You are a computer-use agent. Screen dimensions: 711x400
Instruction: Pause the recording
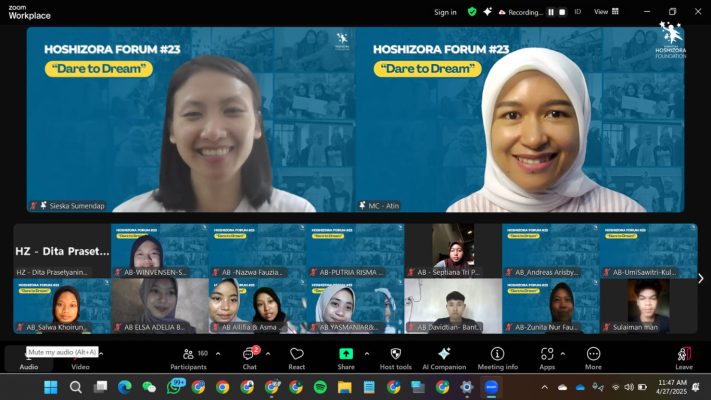[x=551, y=12]
